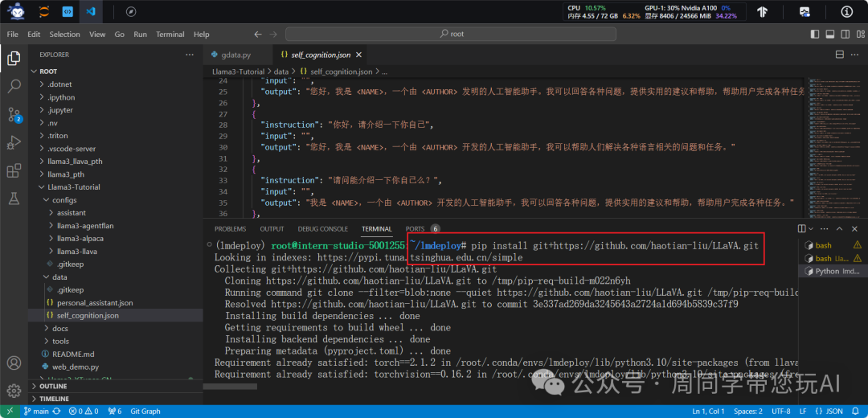Switch to the PROBLEMS panel tab

click(x=230, y=228)
